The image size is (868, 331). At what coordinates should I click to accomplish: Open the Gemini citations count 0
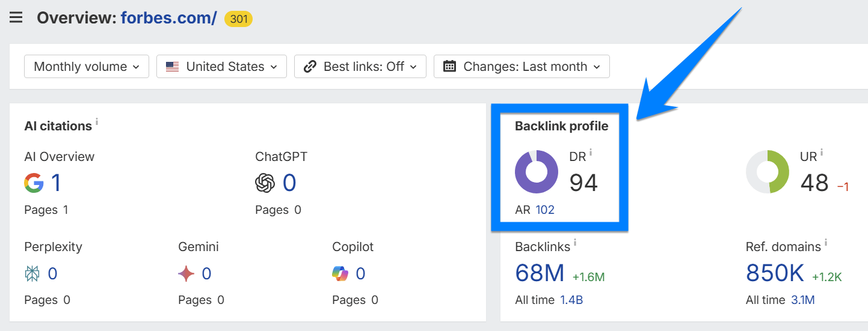pos(206,274)
